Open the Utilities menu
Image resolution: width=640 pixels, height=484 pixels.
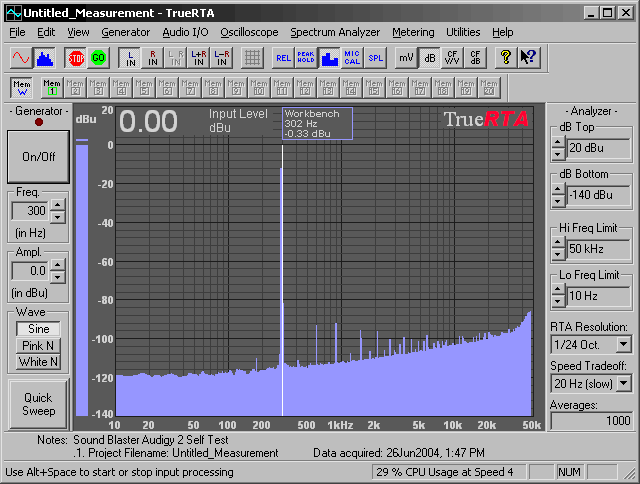coord(463,32)
